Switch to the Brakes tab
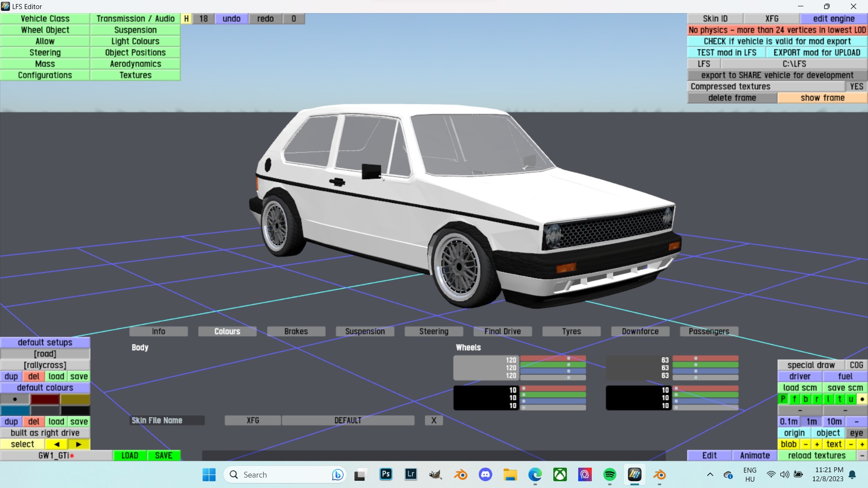This screenshot has width=868, height=488. 296,331
